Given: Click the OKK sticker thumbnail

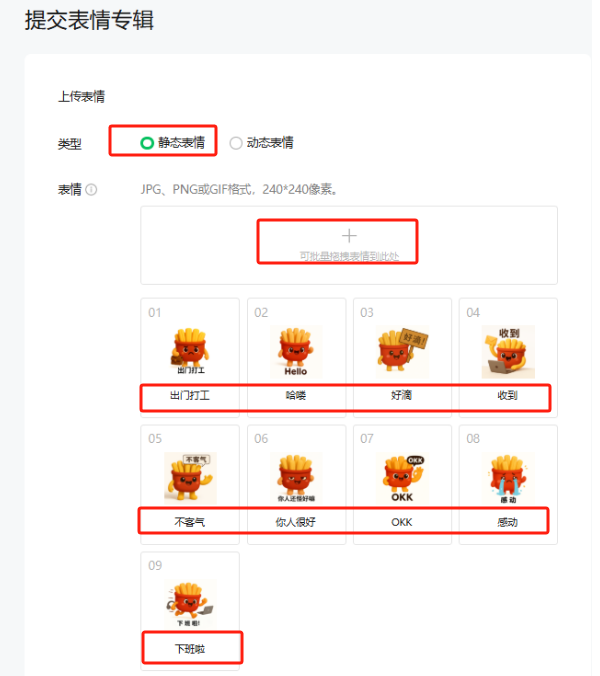Looking at the screenshot, I should tap(402, 478).
